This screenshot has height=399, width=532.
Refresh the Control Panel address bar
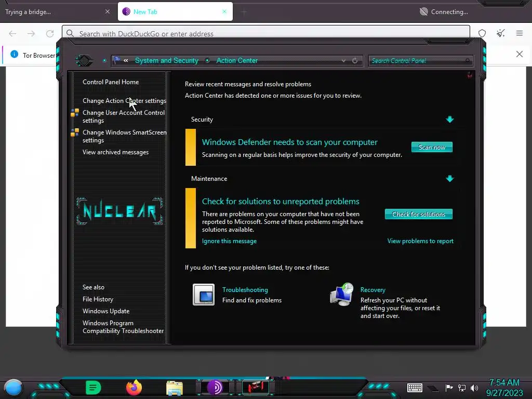(x=355, y=61)
